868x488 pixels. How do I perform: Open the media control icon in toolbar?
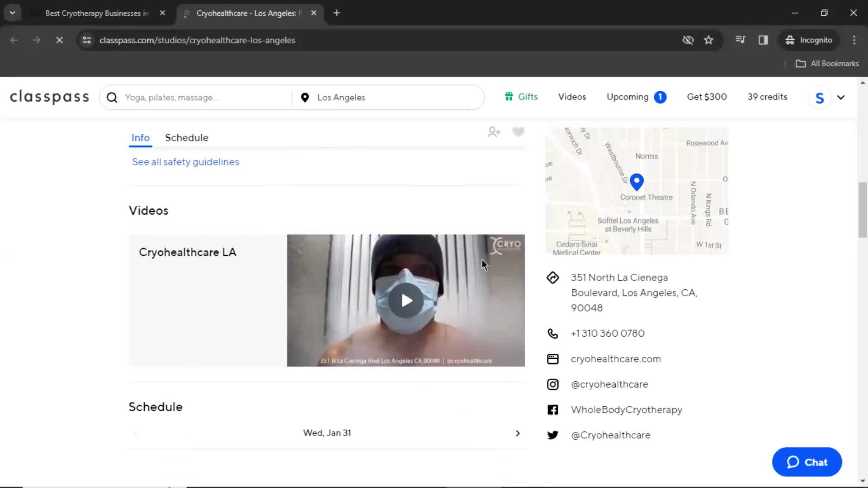tap(740, 40)
